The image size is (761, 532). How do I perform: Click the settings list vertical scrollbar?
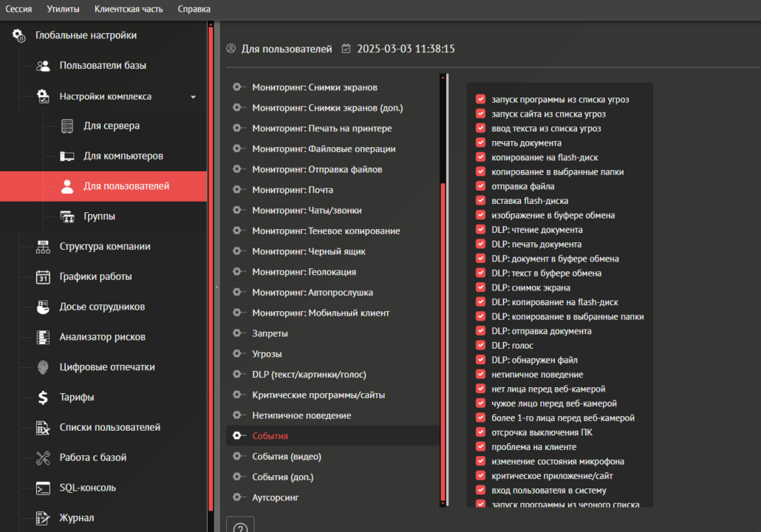[x=443, y=340]
